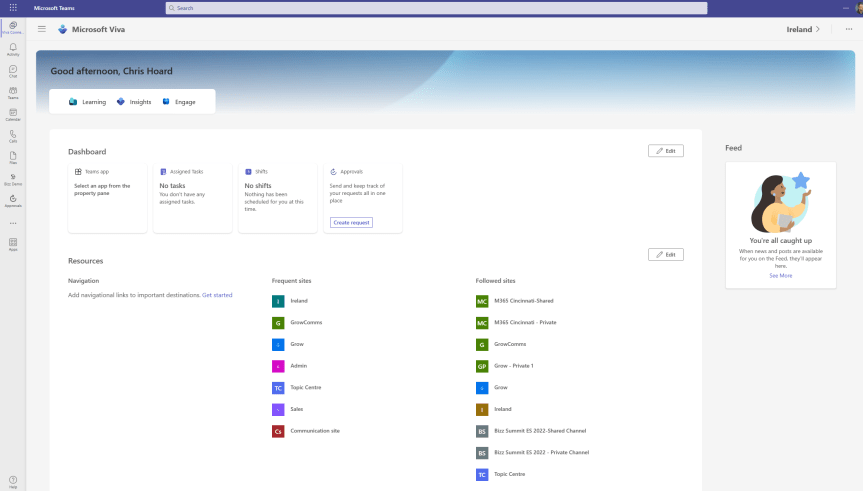Open Topic Centre under Followed sites
The image size is (863, 491).
(x=509, y=474)
